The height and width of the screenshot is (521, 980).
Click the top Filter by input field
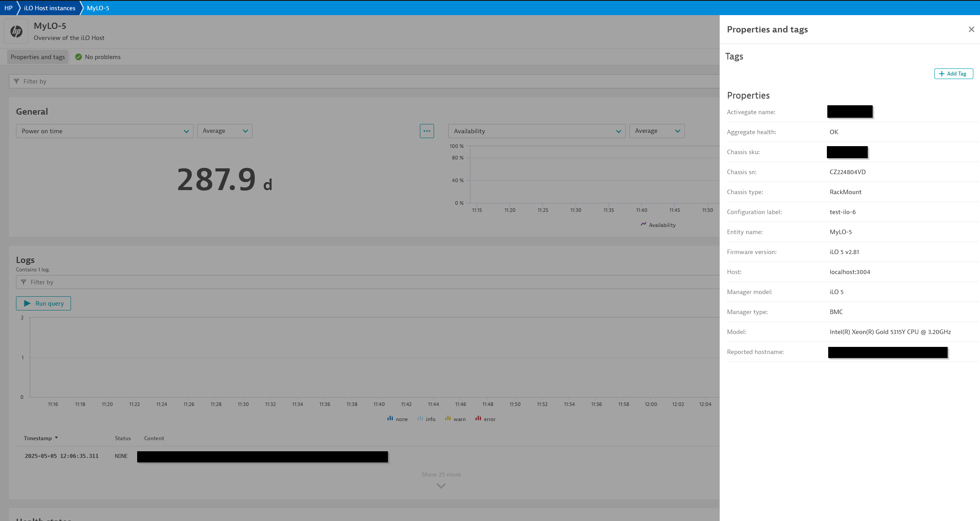pos(364,81)
